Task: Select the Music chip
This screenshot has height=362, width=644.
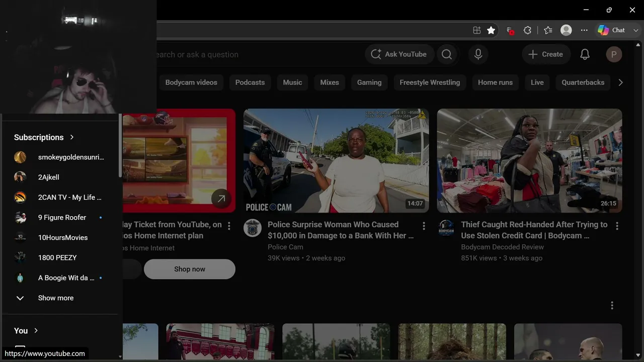Action: click(292, 82)
